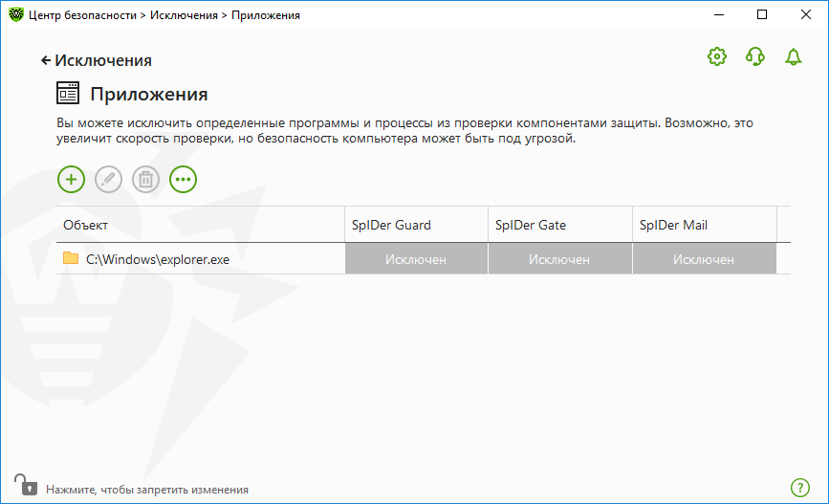Click the SpIDer Gate column header
The height and width of the screenshot is (504, 829).
[x=560, y=225]
